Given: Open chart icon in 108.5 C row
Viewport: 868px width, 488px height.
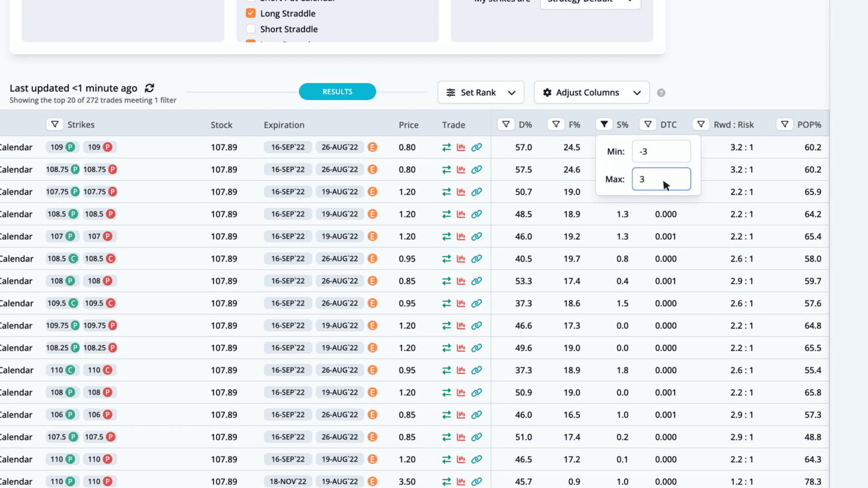Looking at the screenshot, I should point(461,258).
